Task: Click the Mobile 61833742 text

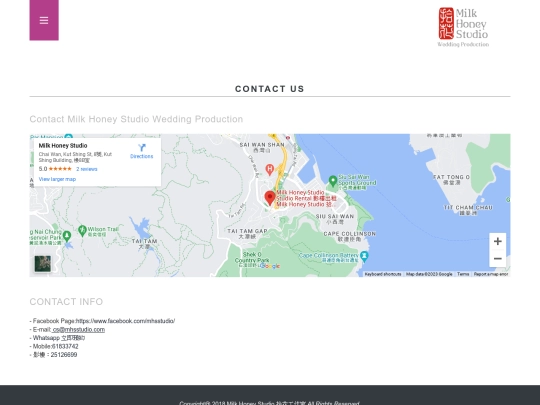Action: point(54,346)
